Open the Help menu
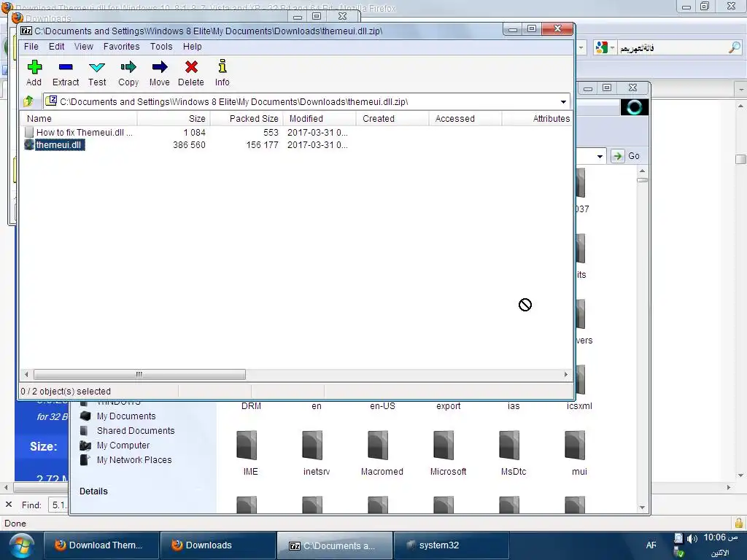 192,47
